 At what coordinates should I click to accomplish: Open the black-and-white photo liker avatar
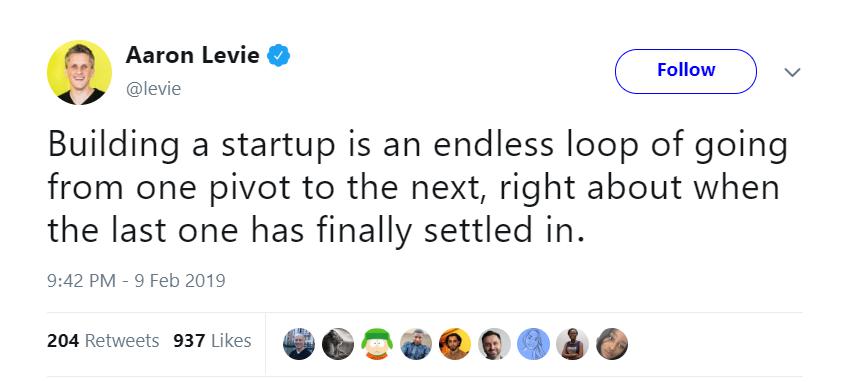338,344
